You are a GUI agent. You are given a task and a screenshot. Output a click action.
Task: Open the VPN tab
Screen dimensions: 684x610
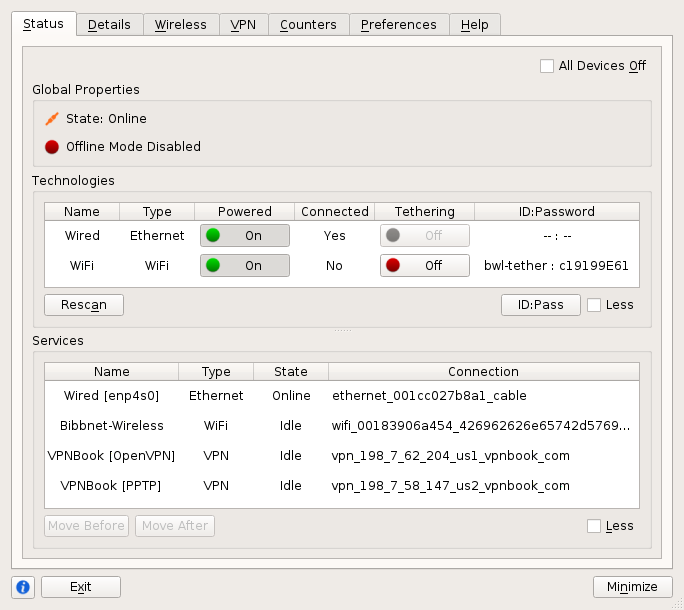[x=243, y=25]
